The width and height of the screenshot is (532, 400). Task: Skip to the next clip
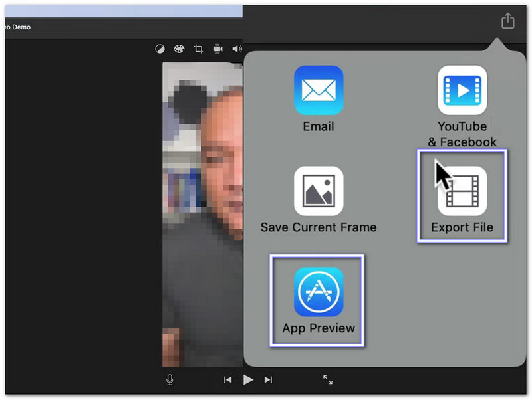[268, 379]
